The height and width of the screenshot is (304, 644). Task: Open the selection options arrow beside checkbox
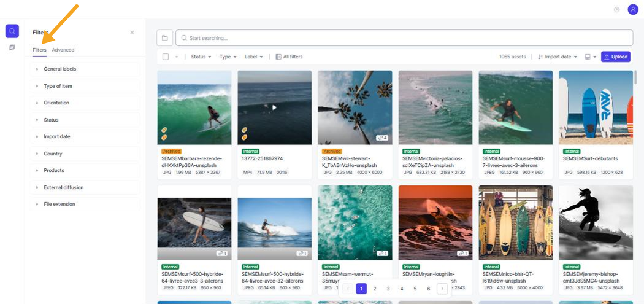pyautogui.click(x=177, y=57)
